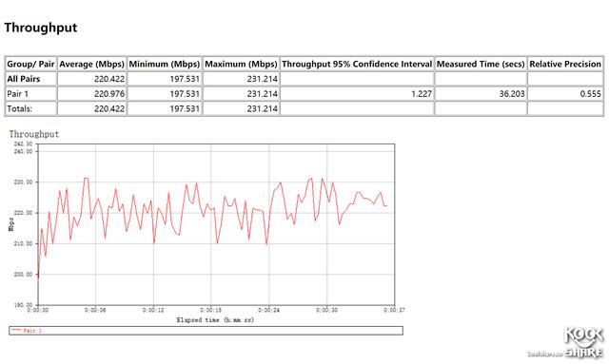This screenshot has height=364, width=609.
Task: Click the Totals: row label
Action: click(x=19, y=108)
